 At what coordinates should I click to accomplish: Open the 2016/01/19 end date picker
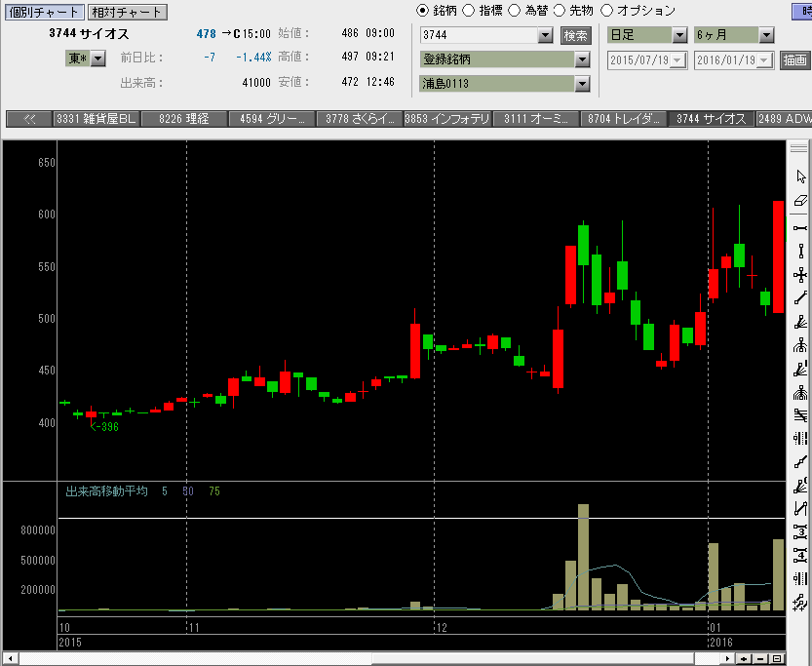pos(764,60)
